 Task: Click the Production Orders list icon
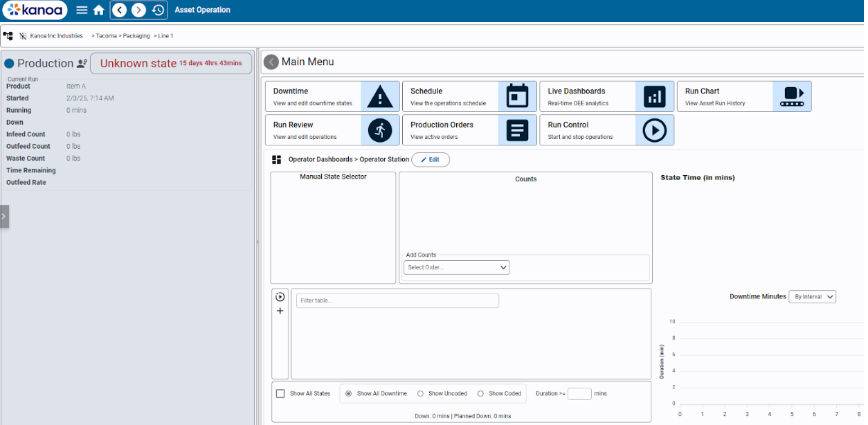[x=517, y=130]
